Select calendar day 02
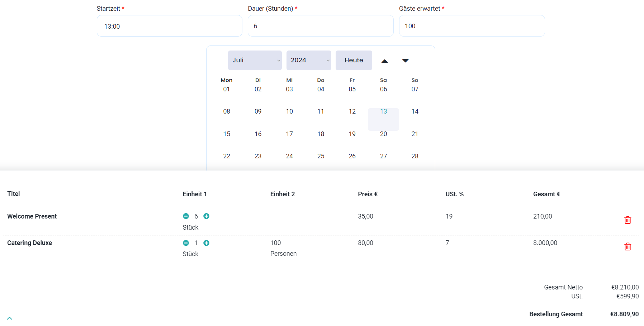This screenshot has height=326, width=644. 258,89
